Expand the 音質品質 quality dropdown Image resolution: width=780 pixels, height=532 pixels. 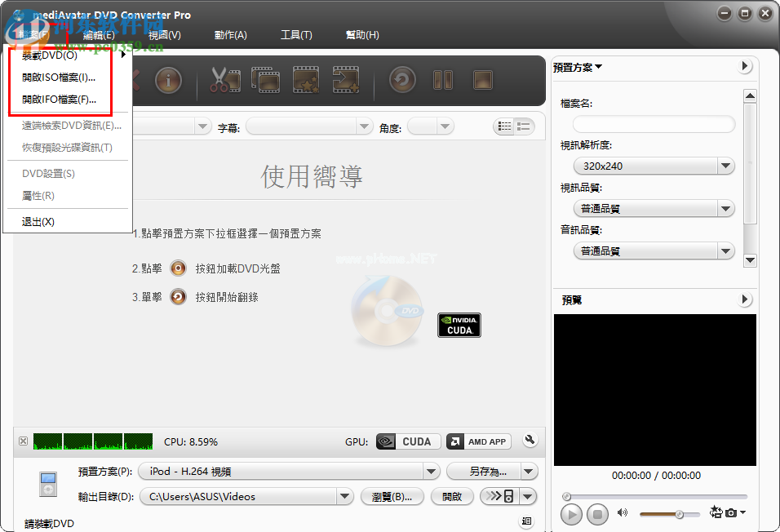tap(653, 250)
